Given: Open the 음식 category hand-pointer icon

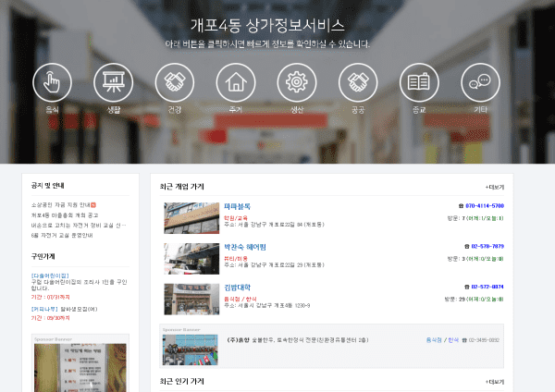Looking at the screenshot, I should (52, 82).
